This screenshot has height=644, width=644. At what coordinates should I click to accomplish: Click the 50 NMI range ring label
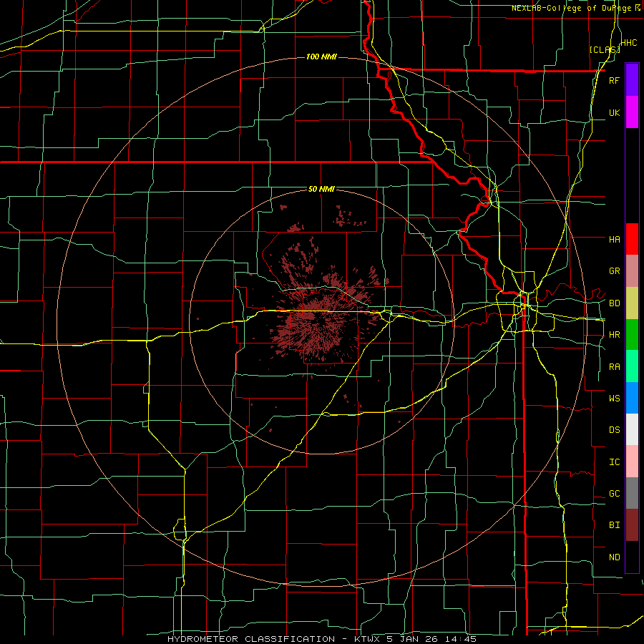pyautogui.click(x=321, y=190)
